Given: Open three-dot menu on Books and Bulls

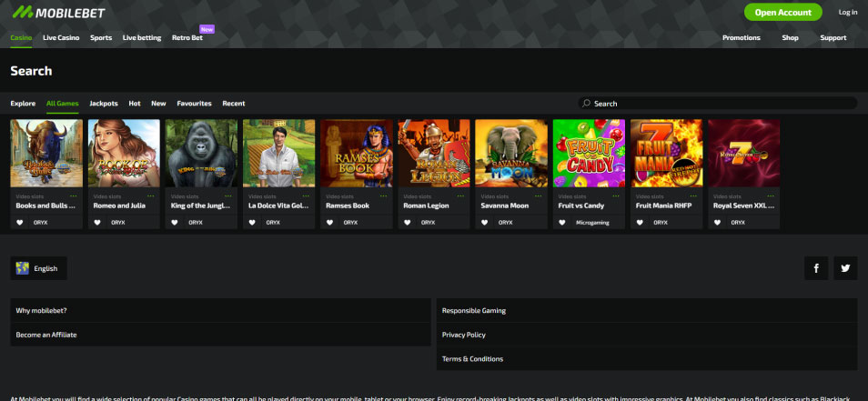Looking at the screenshot, I should coord(74,195).
